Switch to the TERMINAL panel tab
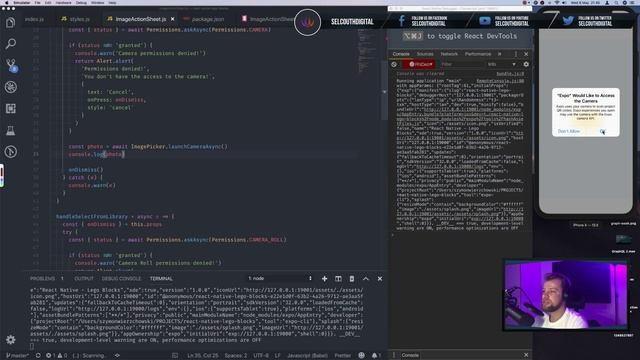The height and width of the screenshot is (360, 640). pyautogui.click(x=161, y=279)
